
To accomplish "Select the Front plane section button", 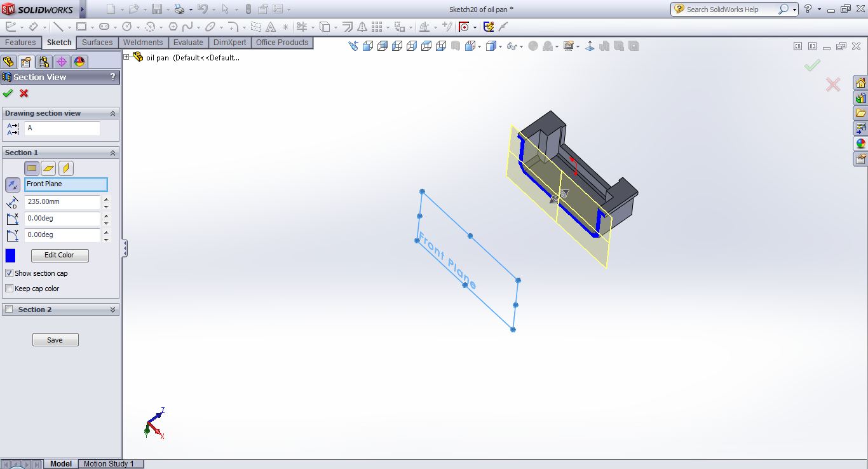I will pos(32,168).
